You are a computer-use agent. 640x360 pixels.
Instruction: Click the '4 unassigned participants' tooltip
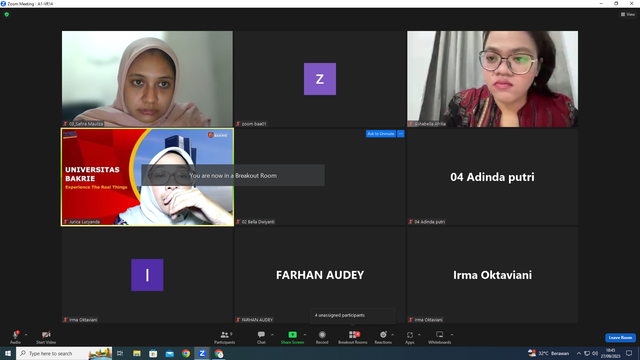[x=352, y=315]
